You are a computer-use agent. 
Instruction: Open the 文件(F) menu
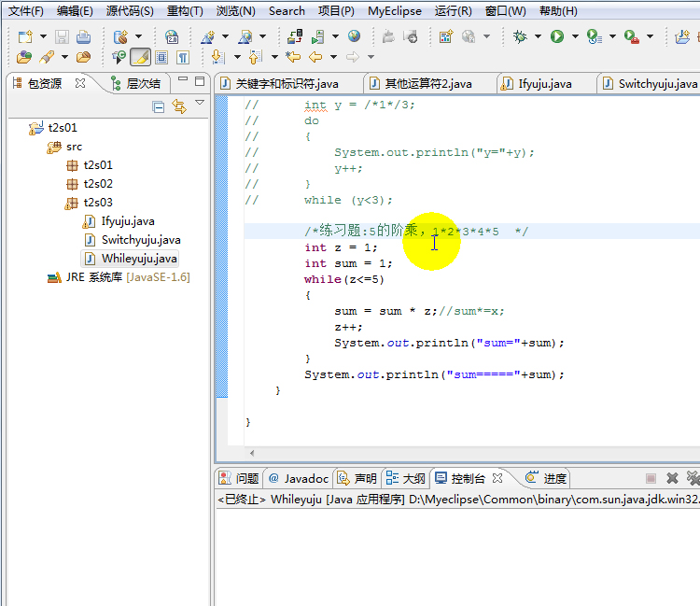click(x=26, y=11)
